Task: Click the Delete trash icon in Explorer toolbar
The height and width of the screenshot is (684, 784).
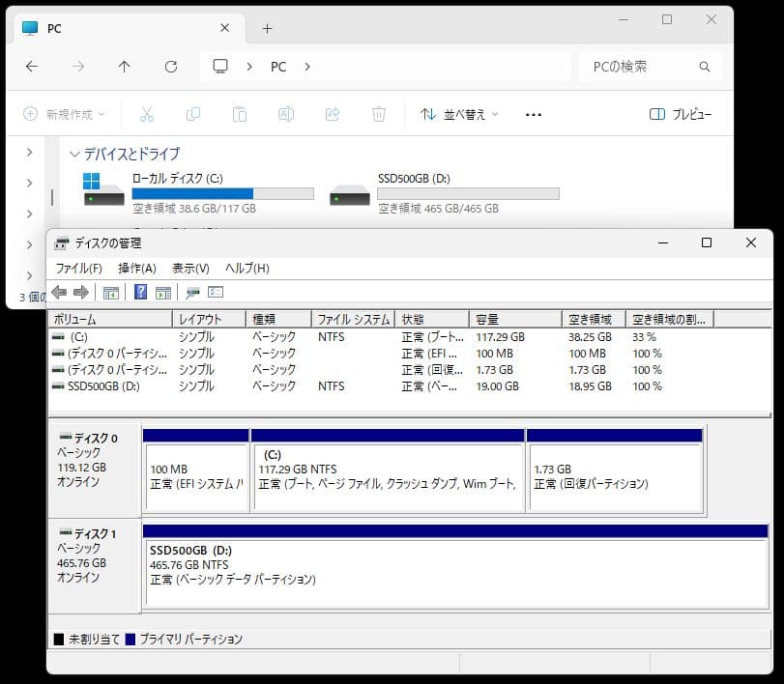Action: tap(379, 114)
